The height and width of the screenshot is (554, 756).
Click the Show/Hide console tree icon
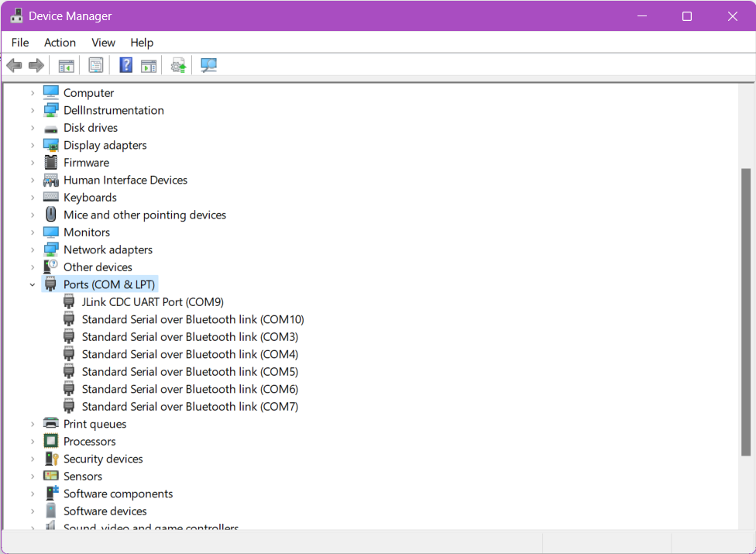click(x=66, y=64)
